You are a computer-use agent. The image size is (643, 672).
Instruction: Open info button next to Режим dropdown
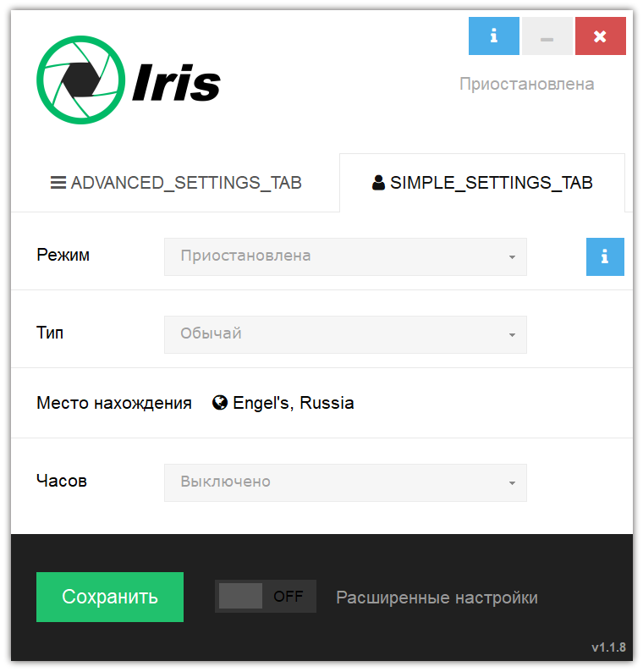605,256
